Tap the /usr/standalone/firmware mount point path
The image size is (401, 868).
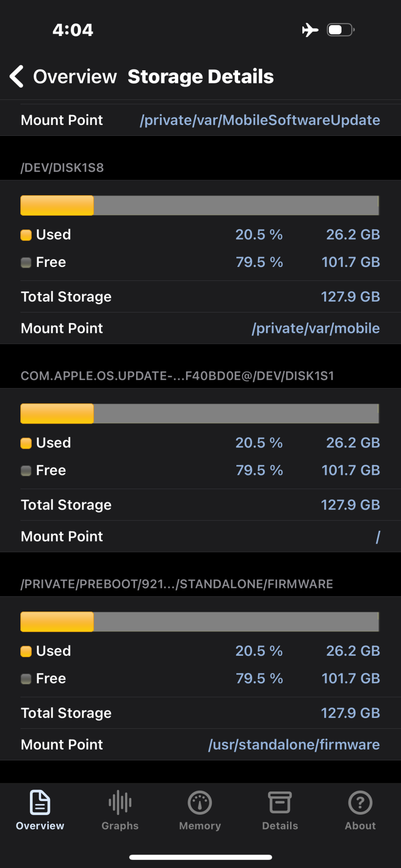pyautogui.click(x=294, y=745)
